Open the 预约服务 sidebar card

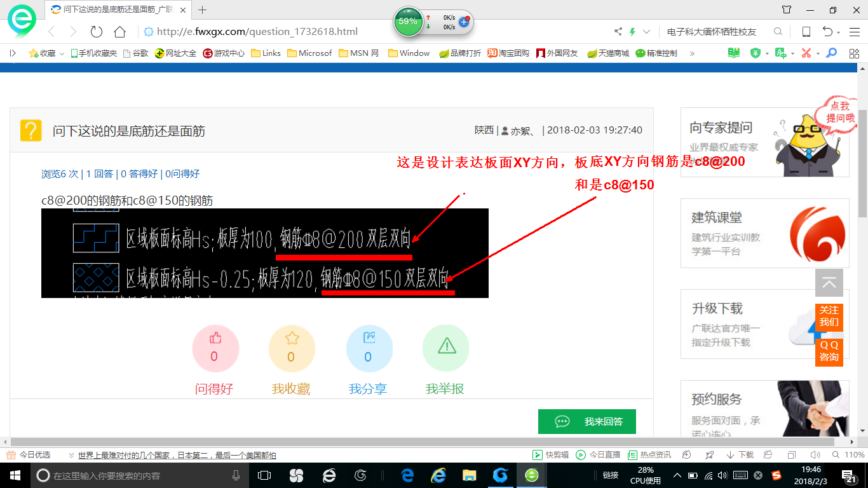pyautogui.click(x=764, y=410)
